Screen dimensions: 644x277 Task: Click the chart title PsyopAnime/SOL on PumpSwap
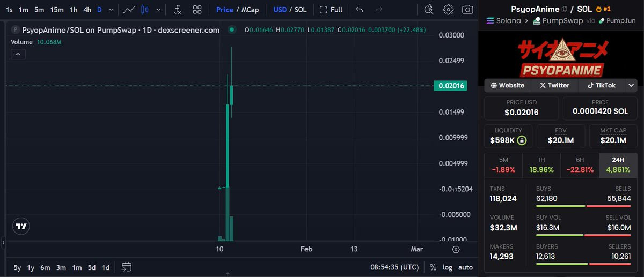[x=121, y=30]
